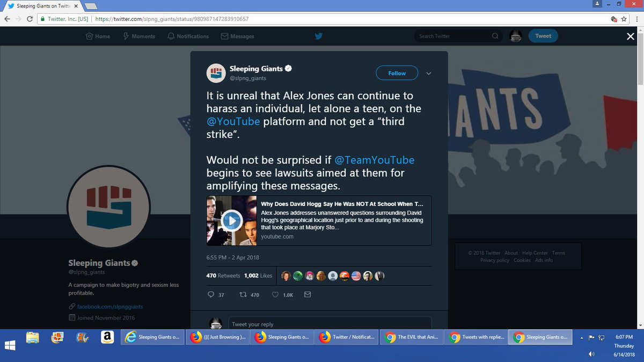Click the reply speech-bubble icon under the tweet
Image resolution: width=644 pixels, height=362 pixels.
pos(210,294)
